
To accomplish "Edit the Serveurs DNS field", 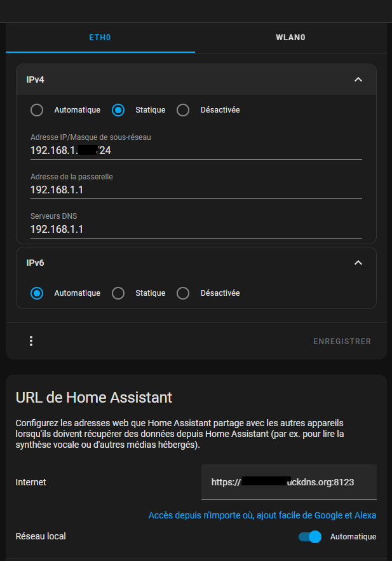I will pyautogui.click(x=196, y=225).
